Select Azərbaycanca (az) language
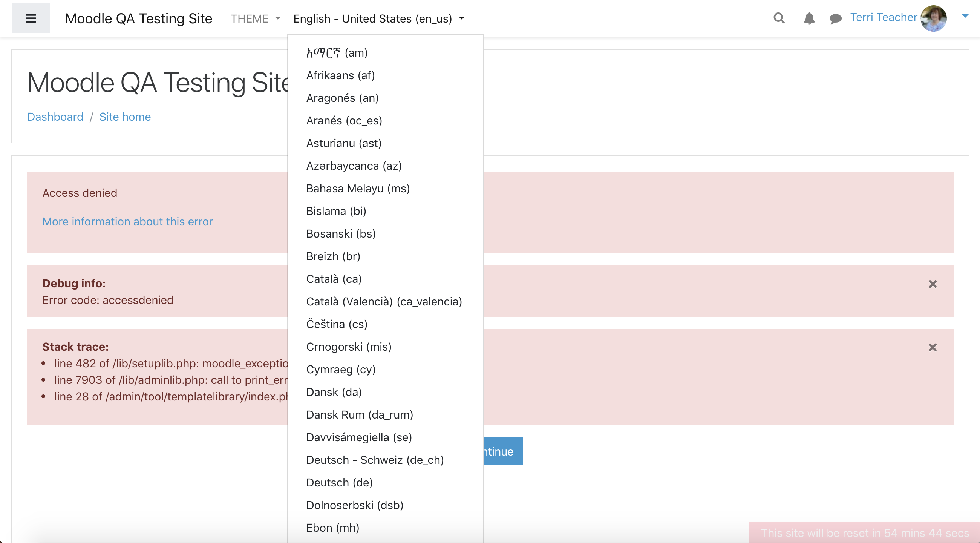Screen dimensions: 980x543 (385, 166)
